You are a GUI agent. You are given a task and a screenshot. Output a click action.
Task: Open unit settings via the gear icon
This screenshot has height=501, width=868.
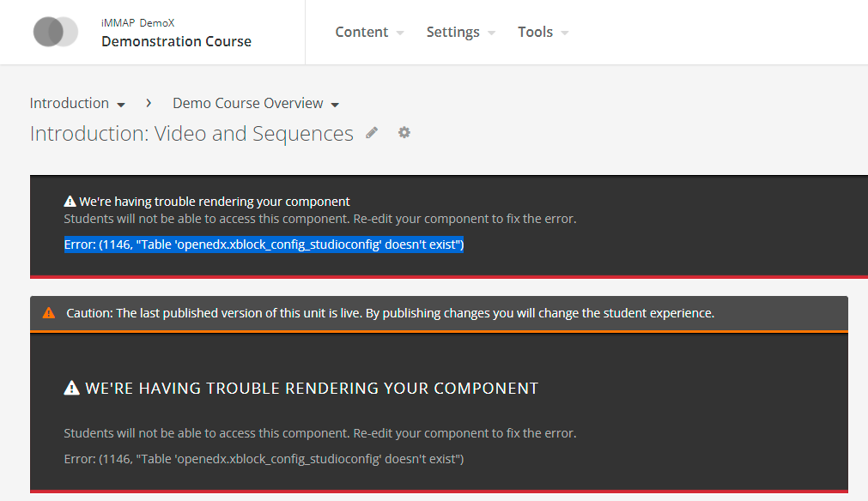pyautogui.click(x=404, y=133)
